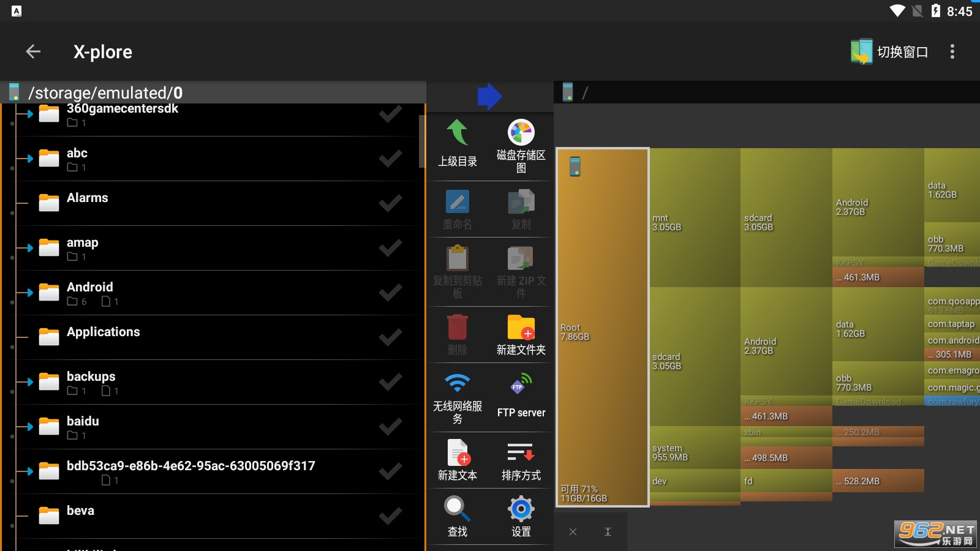Open the three-dot overflow menu
This screenshot has height=551, width=980.
[x=952, y=51]
